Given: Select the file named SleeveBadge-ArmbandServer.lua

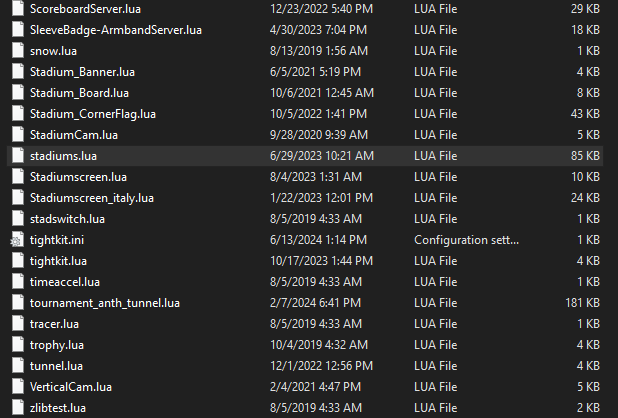Looking at the screenshot, I should click(x=115, y=30).
